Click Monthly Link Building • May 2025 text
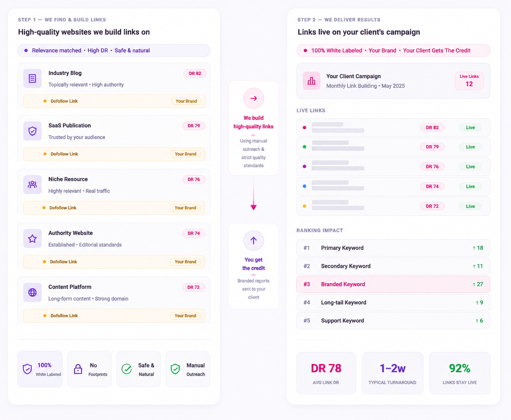511x420 pixels. point(365,86)
